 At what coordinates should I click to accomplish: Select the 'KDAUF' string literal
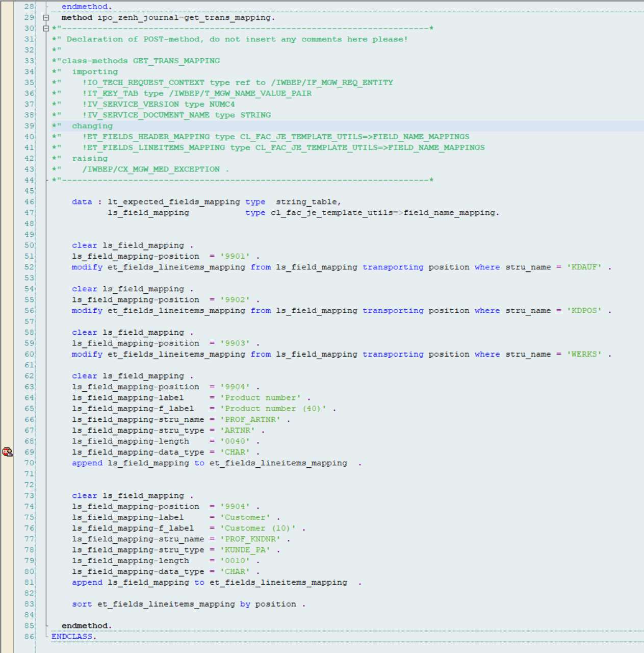[x=584, y=267]
